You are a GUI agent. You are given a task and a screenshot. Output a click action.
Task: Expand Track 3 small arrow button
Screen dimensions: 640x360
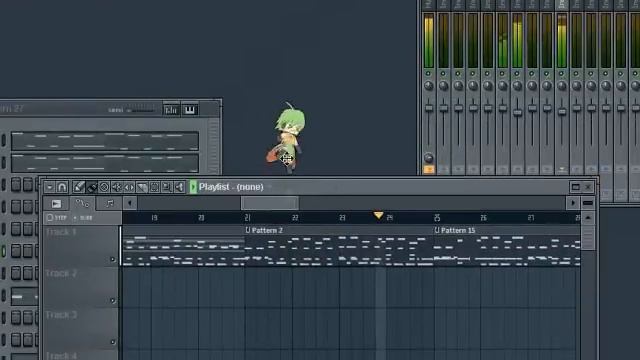click(x=113, y=342)
